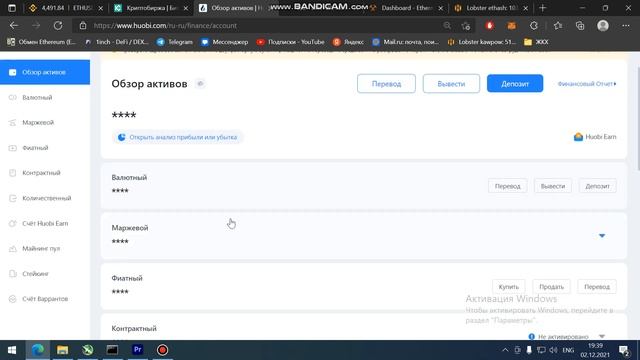Click the site lock icon in address bar

tap(83, 26)
